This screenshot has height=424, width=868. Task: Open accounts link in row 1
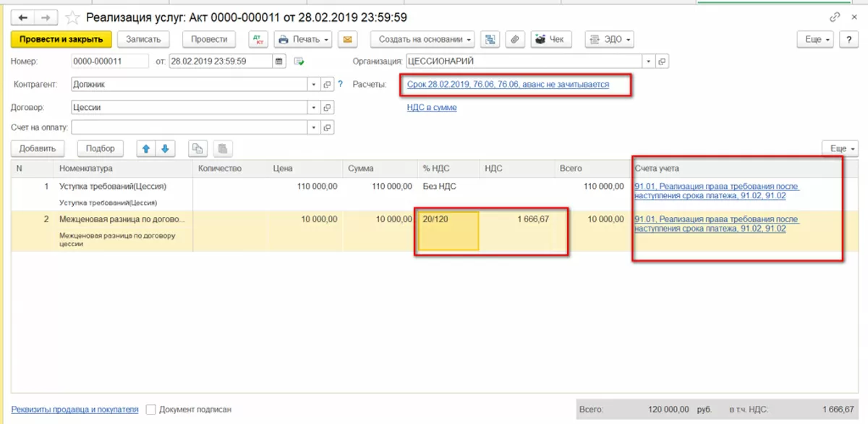pos(717,191)
